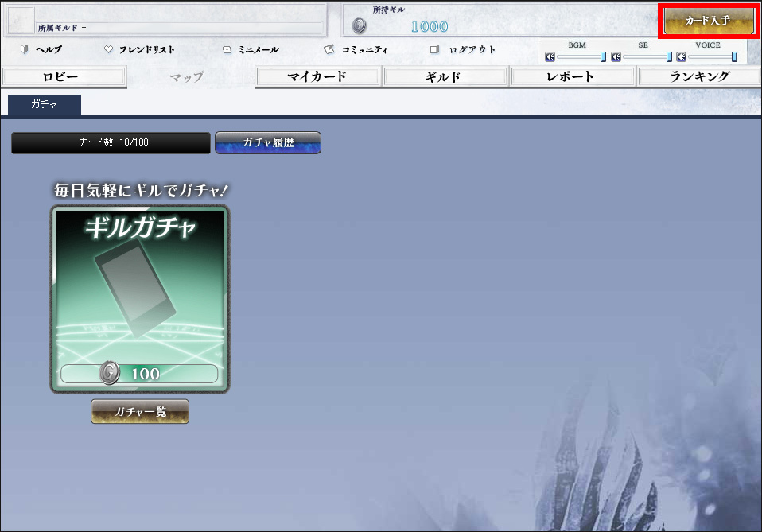Click the ヘルプ help icon
The height and width of the screenshot is (532, 762).
(25, 49)
